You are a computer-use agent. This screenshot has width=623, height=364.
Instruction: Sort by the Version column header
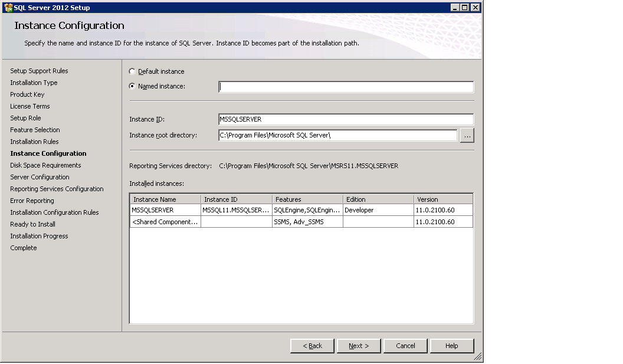[427, 199]
